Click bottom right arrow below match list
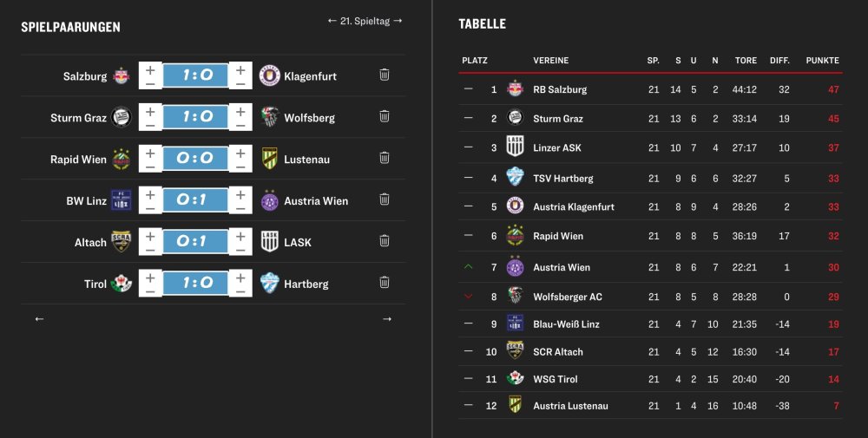Viewport: 868px width, 438px height. pyautogui.click(x=387, y=319)
